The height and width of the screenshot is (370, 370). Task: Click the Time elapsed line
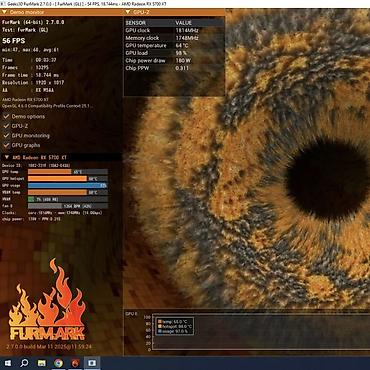coord(29,60)
